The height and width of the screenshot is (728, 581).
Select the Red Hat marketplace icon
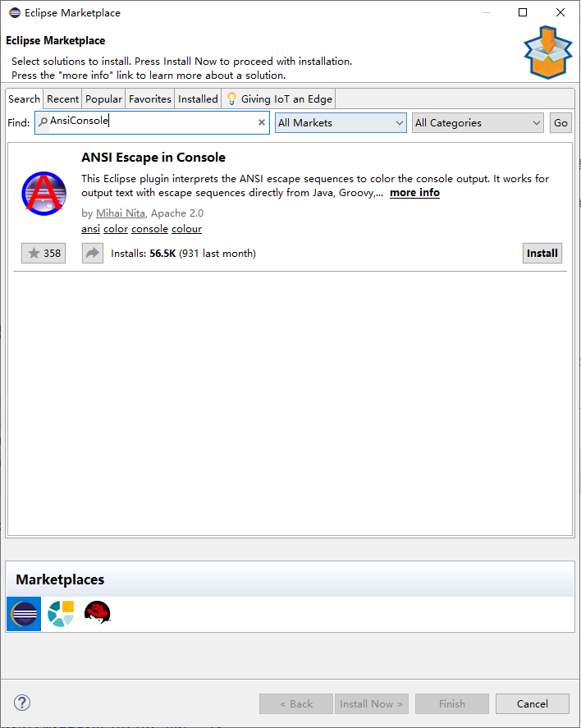[98, 613]
